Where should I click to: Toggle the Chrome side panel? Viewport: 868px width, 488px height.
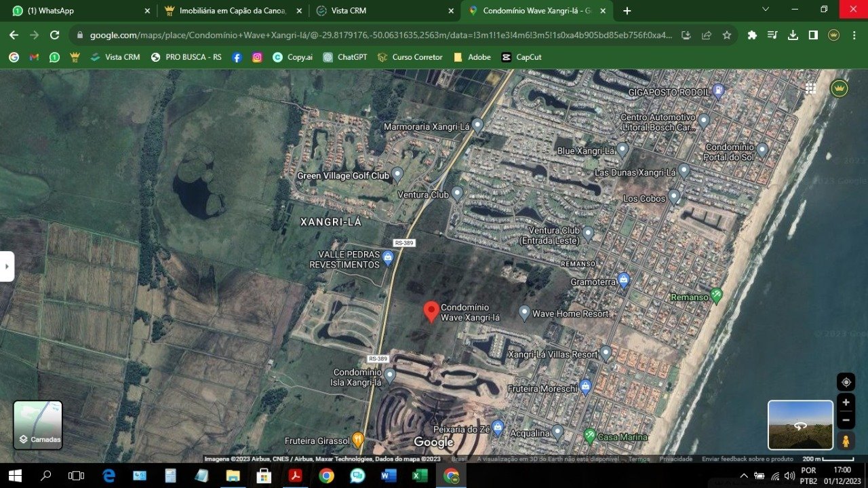[813, 35]
